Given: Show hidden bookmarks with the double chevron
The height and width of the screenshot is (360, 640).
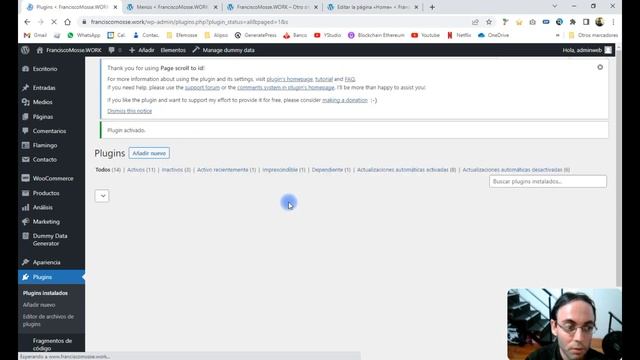Looking at the screenshot, I should tap(558, 36).
